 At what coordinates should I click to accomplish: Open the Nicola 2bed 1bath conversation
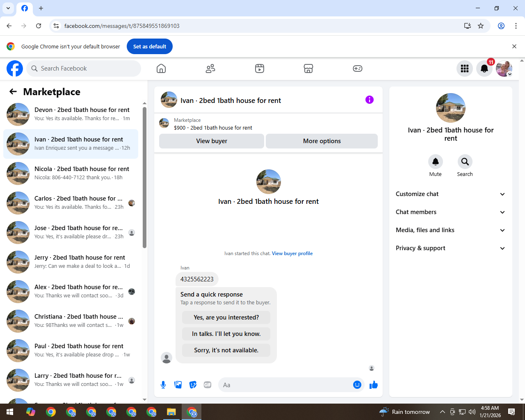tap(71, 173)
